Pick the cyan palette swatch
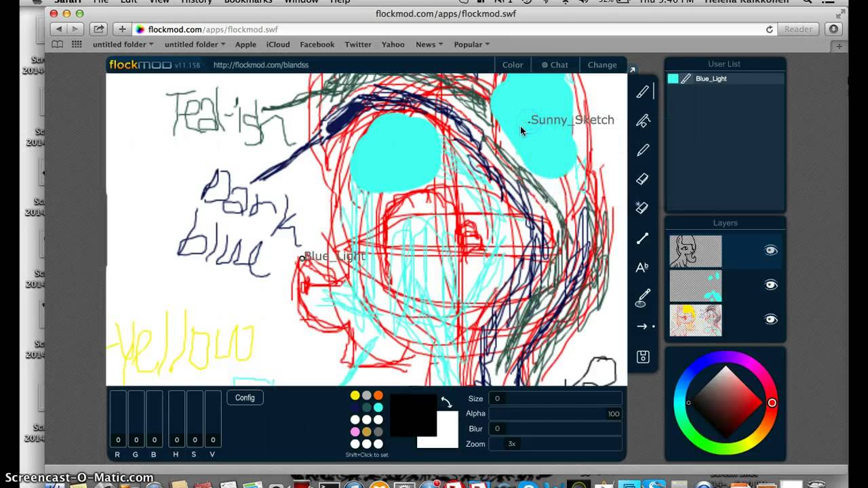Viewport: 868px width, 488px height. click(x=378, y=407)
